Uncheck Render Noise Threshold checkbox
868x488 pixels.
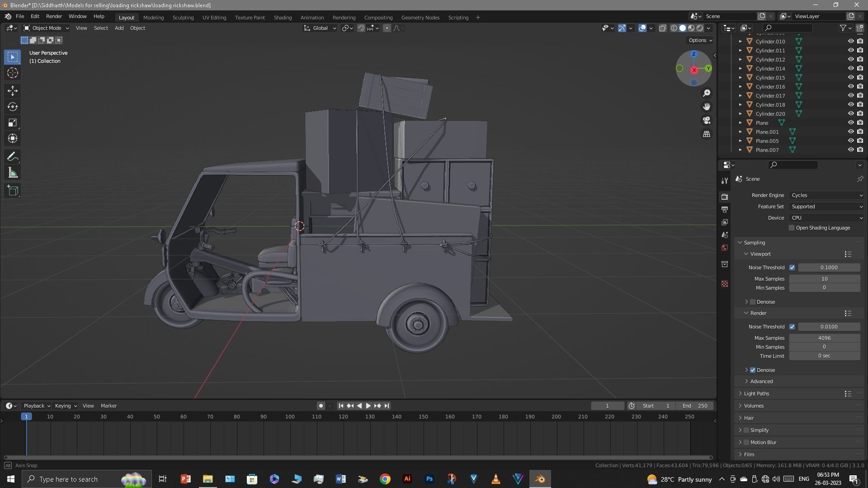click(792, 327)
